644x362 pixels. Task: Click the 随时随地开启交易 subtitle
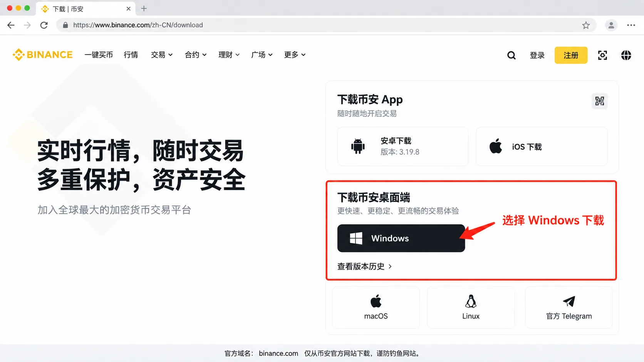tap(367, 113)
